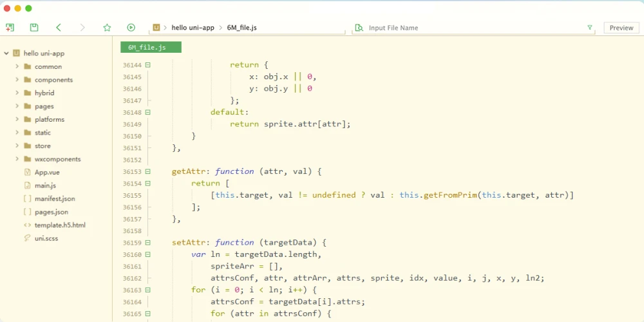Click the Save file toolbar icon
This screenshot has height=322, width=644.
pyautogui.click(x=34, y=28)
